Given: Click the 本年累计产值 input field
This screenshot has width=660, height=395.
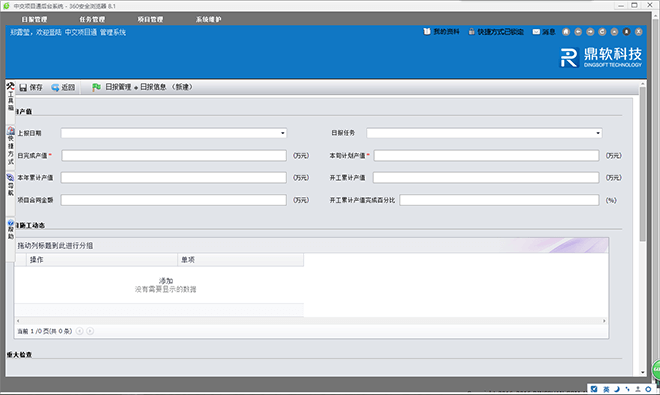Looking at the screenshot, I should 173,178.
